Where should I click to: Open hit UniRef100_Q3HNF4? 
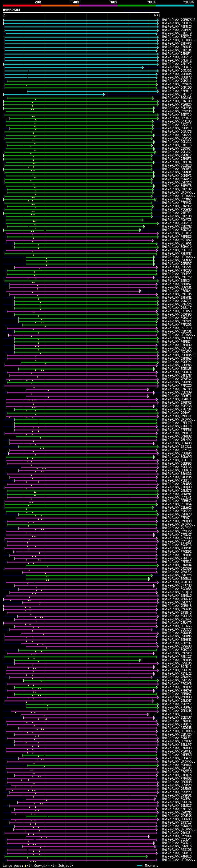pyautogui.click(x=177, y=54)
